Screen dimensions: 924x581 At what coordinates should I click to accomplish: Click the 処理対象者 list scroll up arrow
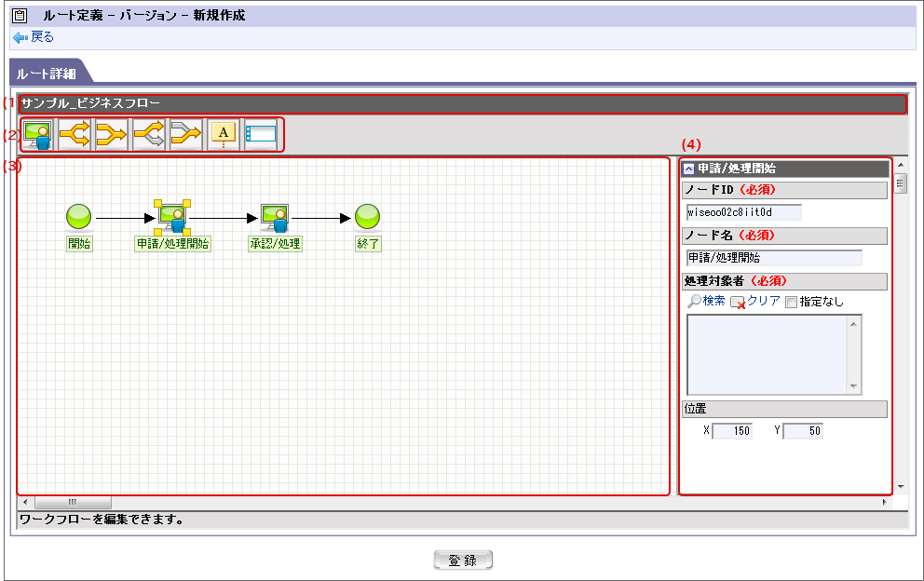click(853, 323)
